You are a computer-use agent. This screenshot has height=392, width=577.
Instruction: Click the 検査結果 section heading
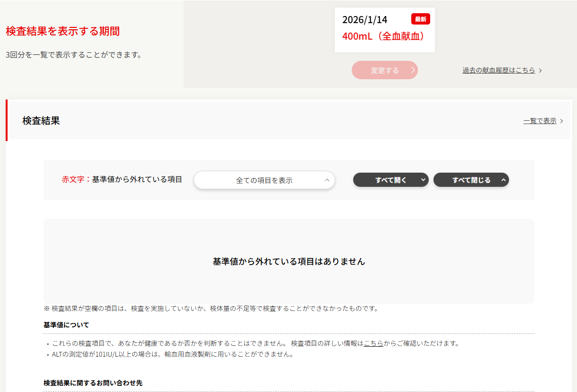coord(41,121)
